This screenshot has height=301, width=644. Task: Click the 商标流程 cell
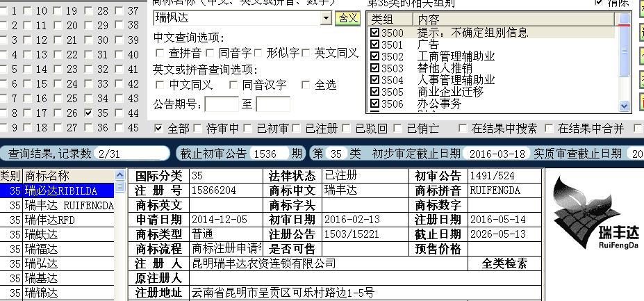pyautogui.click(x=226, y=249)
